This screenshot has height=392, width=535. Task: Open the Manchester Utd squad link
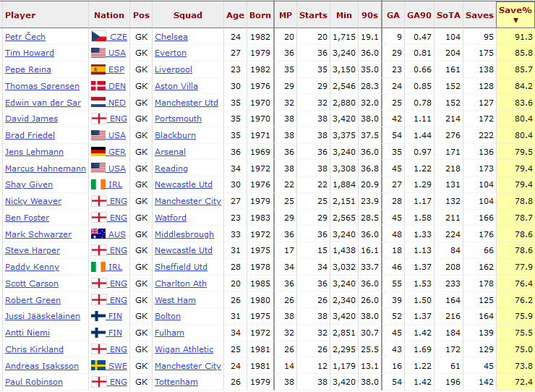tap(187, 103)
